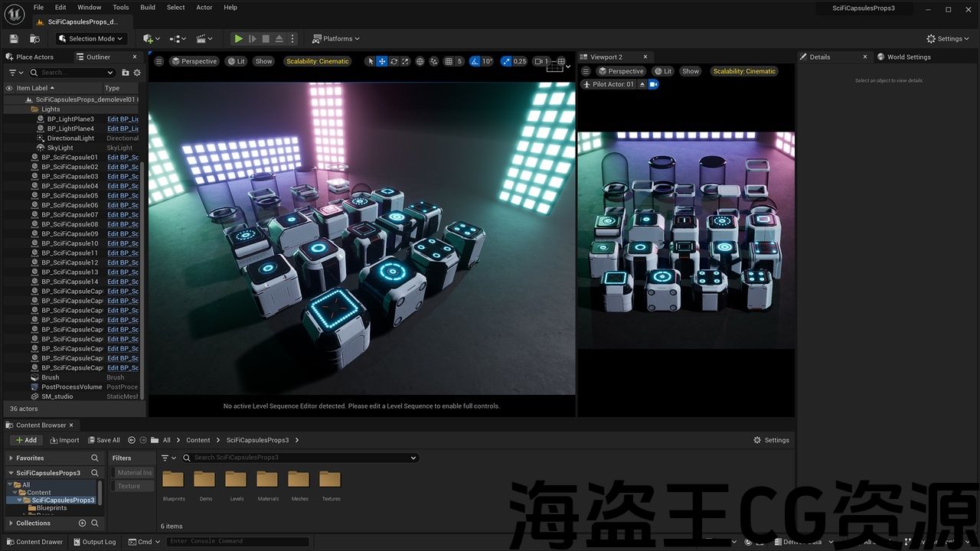Viewport: 980px width, 551px height.
Task: Toggle visibility of the Lights folder
Action: (x=9, y=109)
